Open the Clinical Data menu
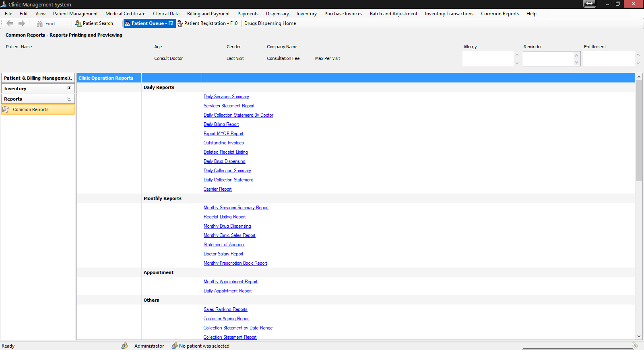The width and height of the screenshot is (644, 350). (x=166, y=14)
